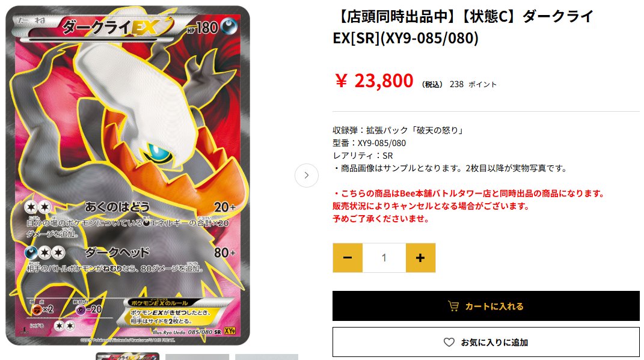Click the quantity input field
644x360 pixels.
coord(384,258)
